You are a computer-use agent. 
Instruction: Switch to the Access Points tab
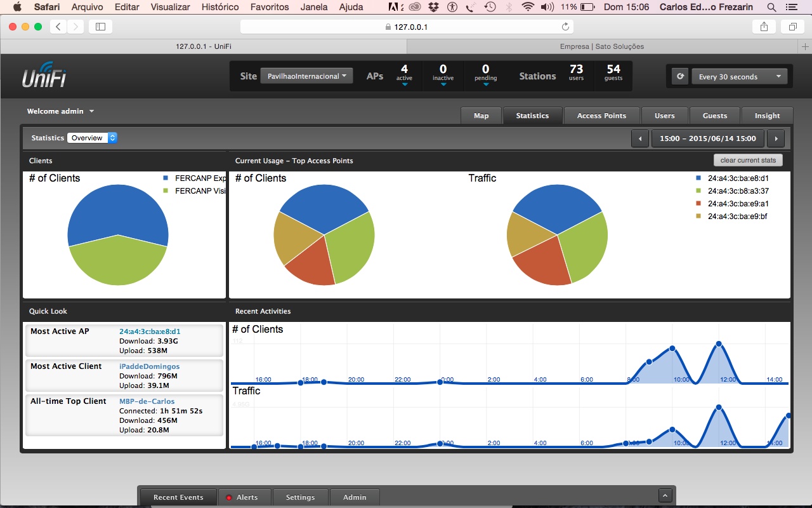(601, 116)
